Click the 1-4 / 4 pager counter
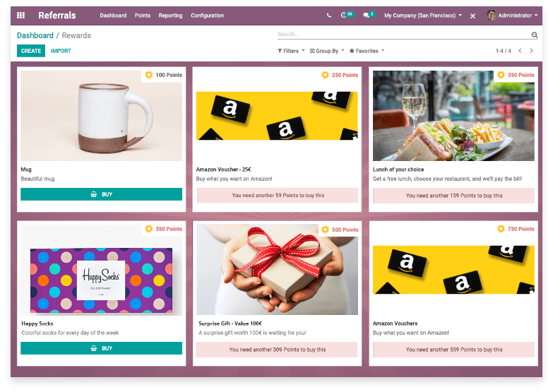The image size is (553, 392). point(504,51)
